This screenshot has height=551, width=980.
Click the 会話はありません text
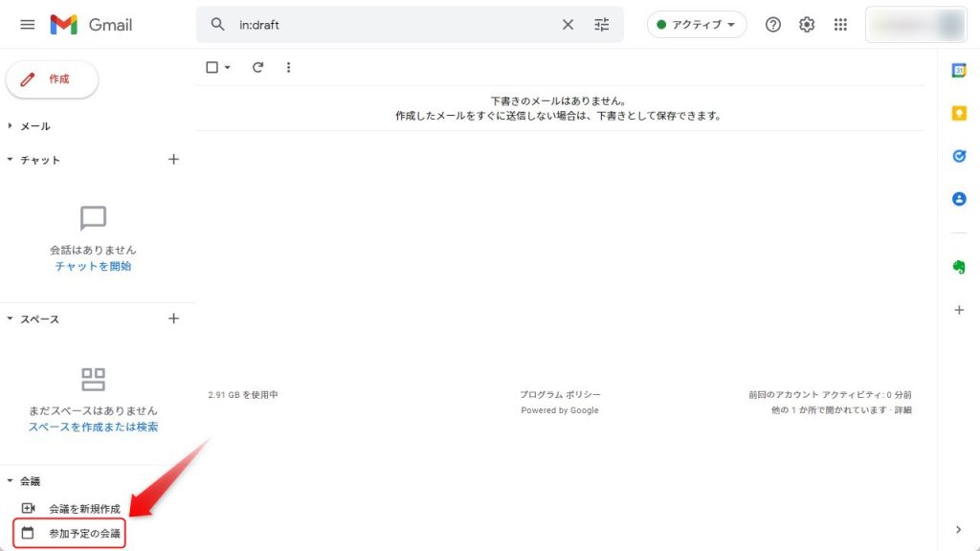pyautogui.click(x=93, y=250)
